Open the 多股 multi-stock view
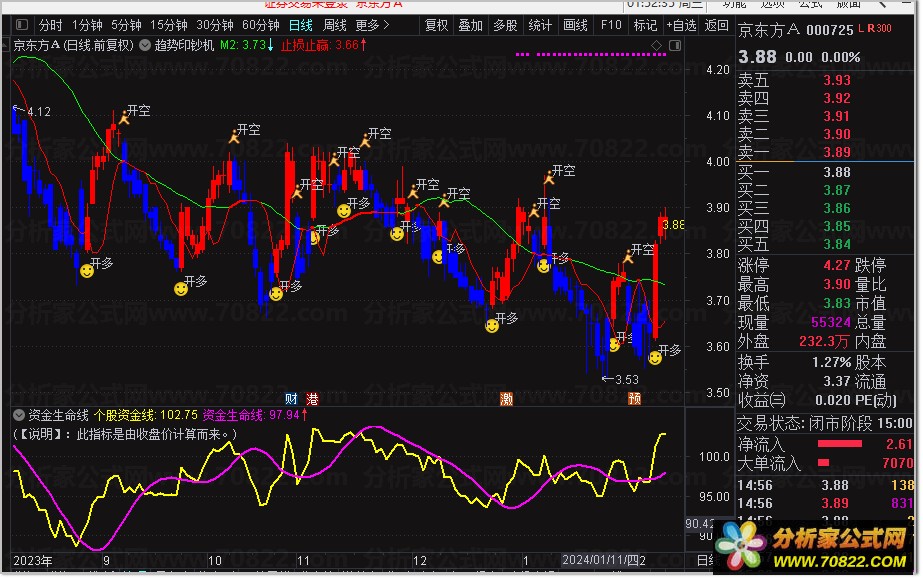This screenshot has height=578, width=923. coord(505,25)
